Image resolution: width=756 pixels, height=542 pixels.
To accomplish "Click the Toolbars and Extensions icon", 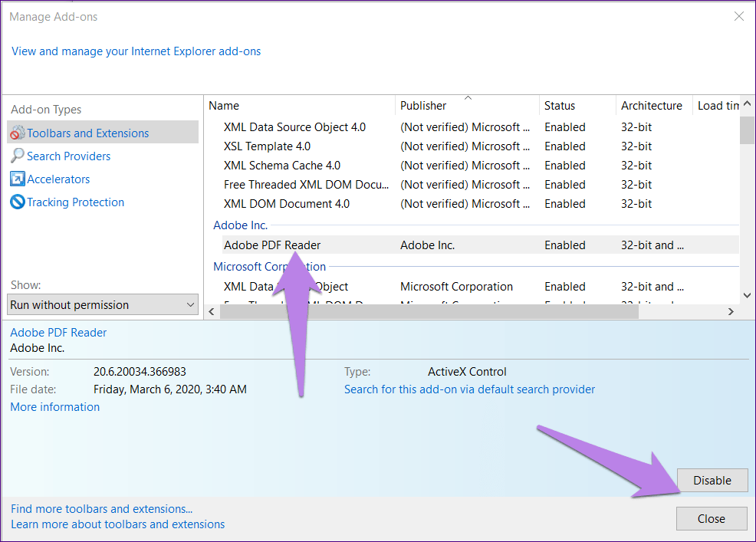I will pyautogui.click(x=17, y=133).
